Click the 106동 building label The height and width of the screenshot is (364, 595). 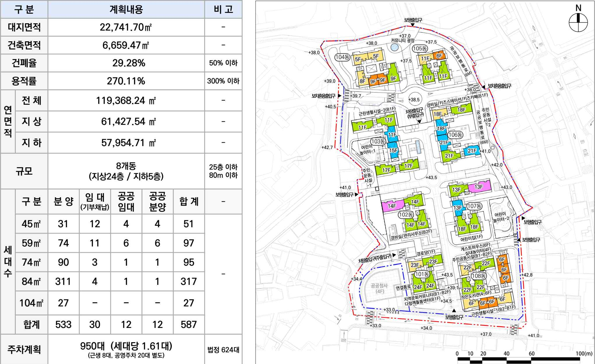point(455,135)
